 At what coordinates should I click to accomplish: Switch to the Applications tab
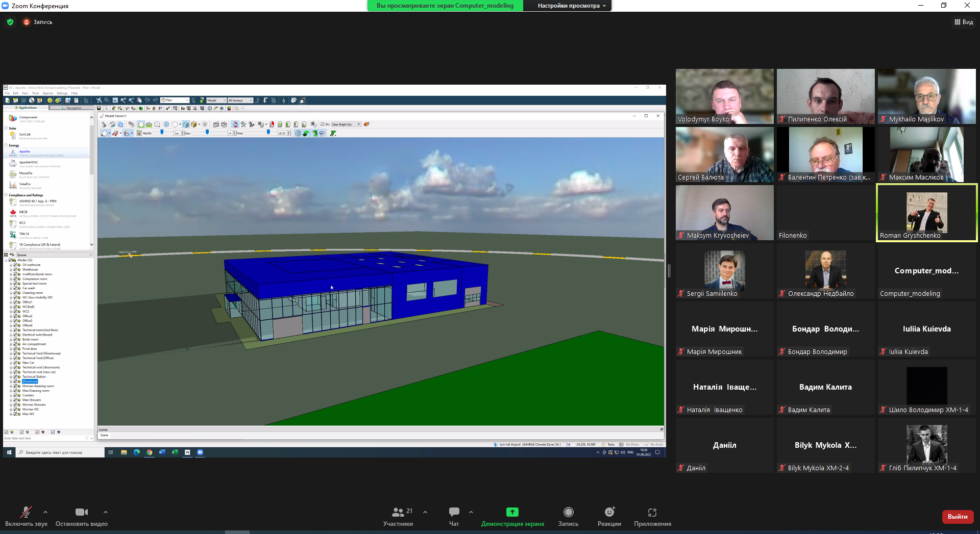point(26,108)
